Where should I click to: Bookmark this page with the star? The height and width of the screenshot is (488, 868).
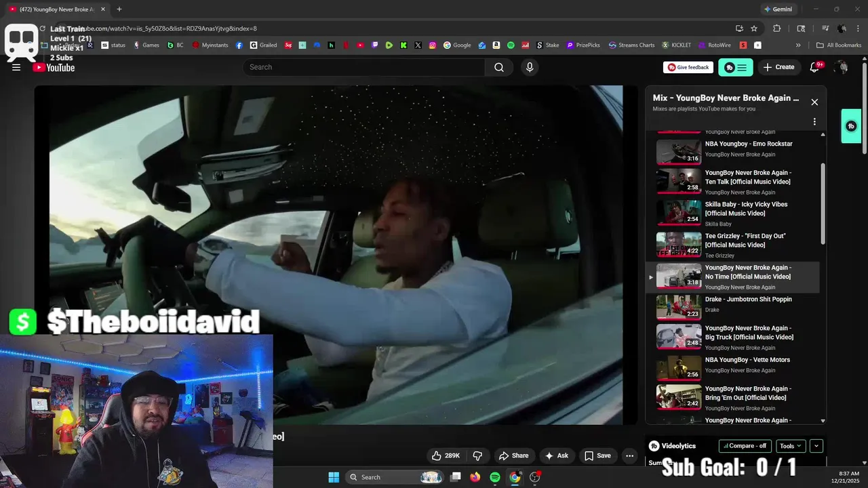pyautogui.click(x=754, y=28)
